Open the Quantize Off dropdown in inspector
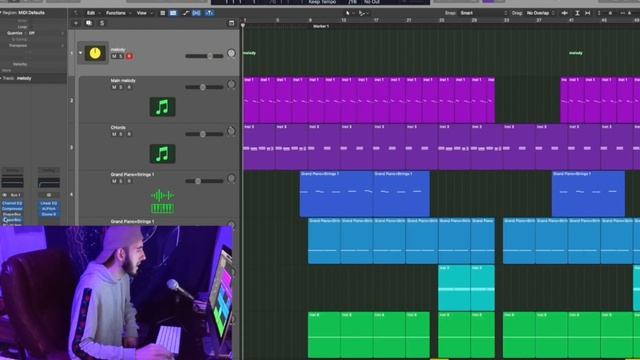Image resolution: width=640 pixels, height=360 pixels. click(x=46, y=33)
